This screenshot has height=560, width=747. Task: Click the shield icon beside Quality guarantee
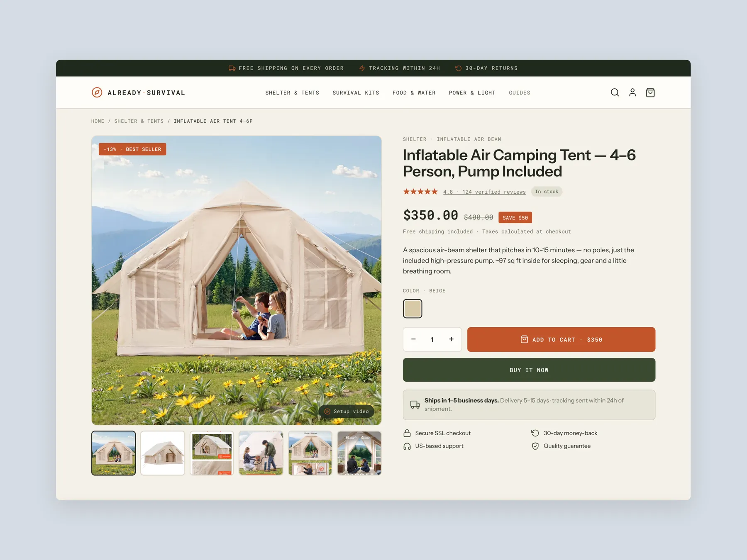point(535,446)
